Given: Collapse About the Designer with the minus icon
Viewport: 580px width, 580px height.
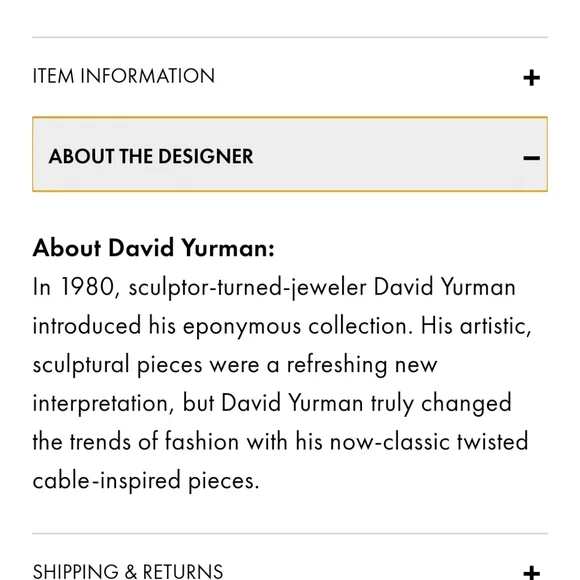Looking at the screenshot, I should click(x=532, y=158).
